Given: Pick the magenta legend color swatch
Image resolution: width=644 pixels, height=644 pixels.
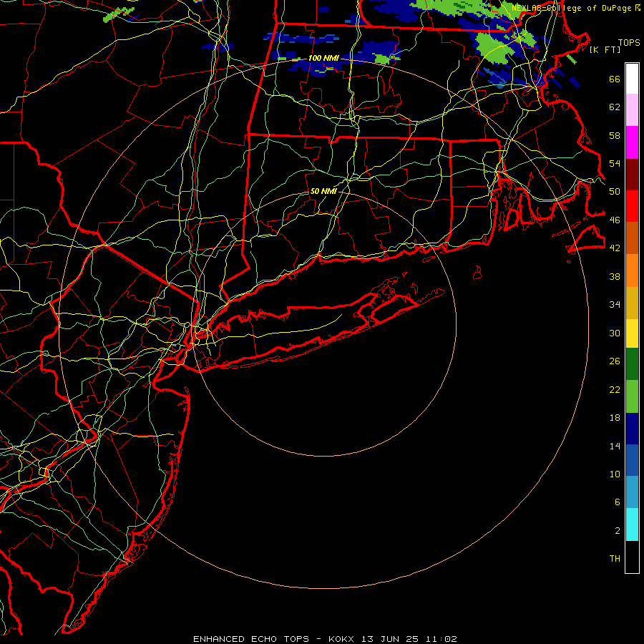Looking at the screenshot, I should click(x=632, y=142).
